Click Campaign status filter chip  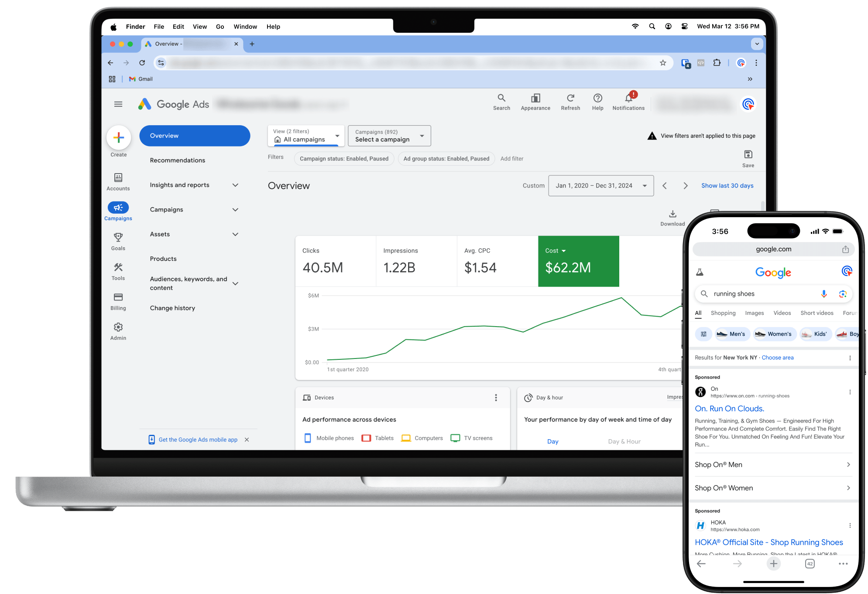(x=344, y=159)
